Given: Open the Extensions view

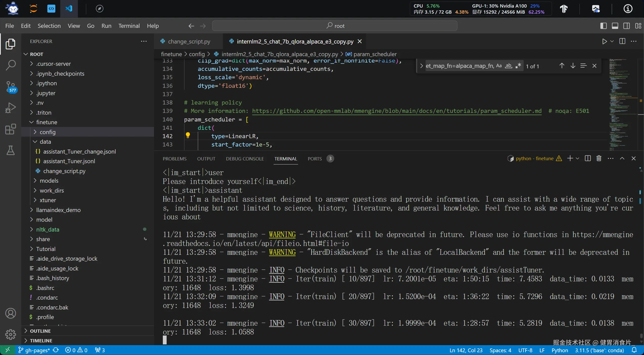Looking at the screenshot, I should 11,129.
